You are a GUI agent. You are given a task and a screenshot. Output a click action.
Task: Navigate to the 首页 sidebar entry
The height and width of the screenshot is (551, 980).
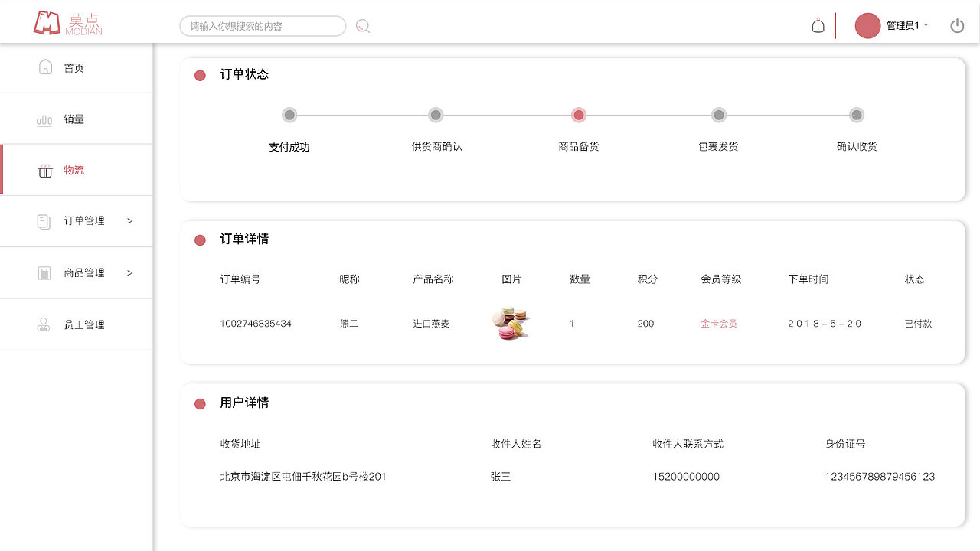(x=74, y=67)
